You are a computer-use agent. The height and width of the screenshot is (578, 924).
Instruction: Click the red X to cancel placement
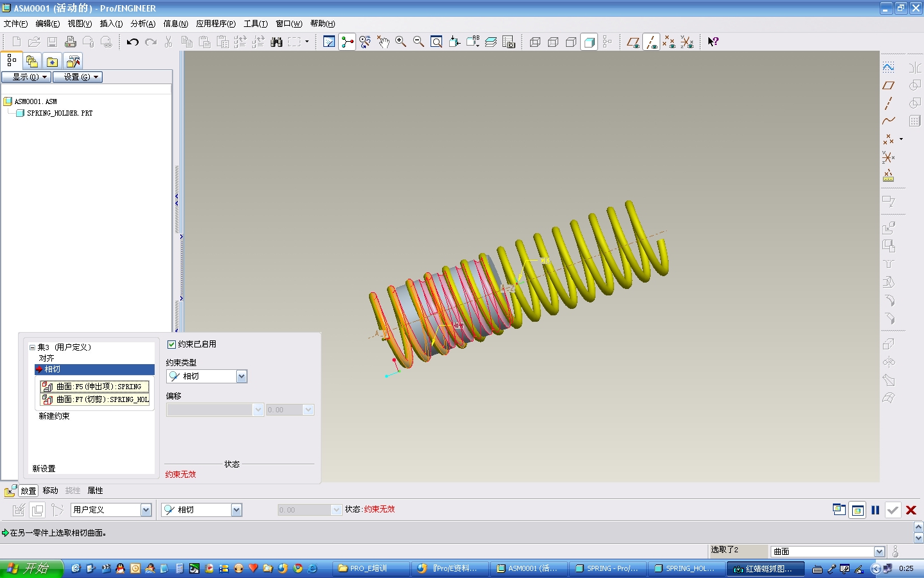[x=911, y=510]
